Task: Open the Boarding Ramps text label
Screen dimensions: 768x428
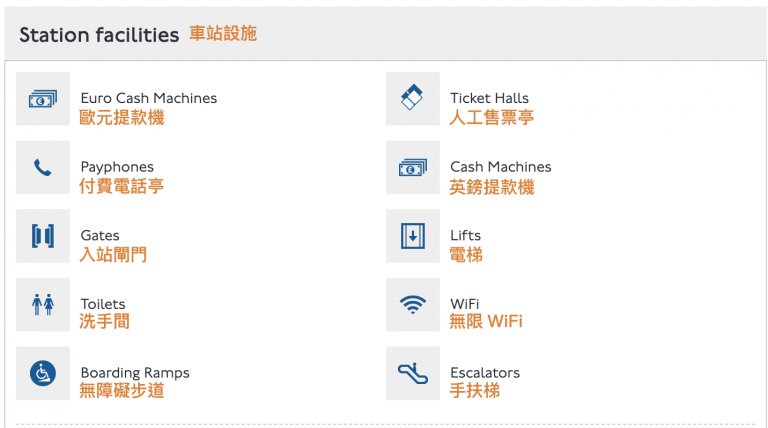Action: 135,373
